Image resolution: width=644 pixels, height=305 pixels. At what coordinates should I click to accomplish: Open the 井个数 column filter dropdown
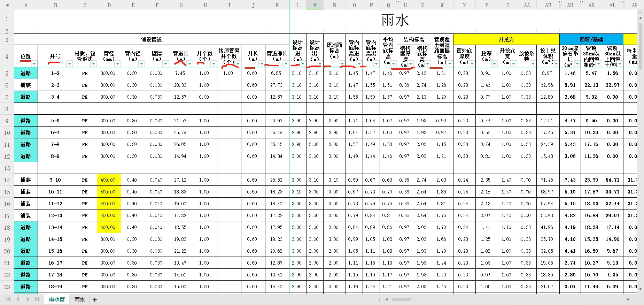tap(214, 63)
